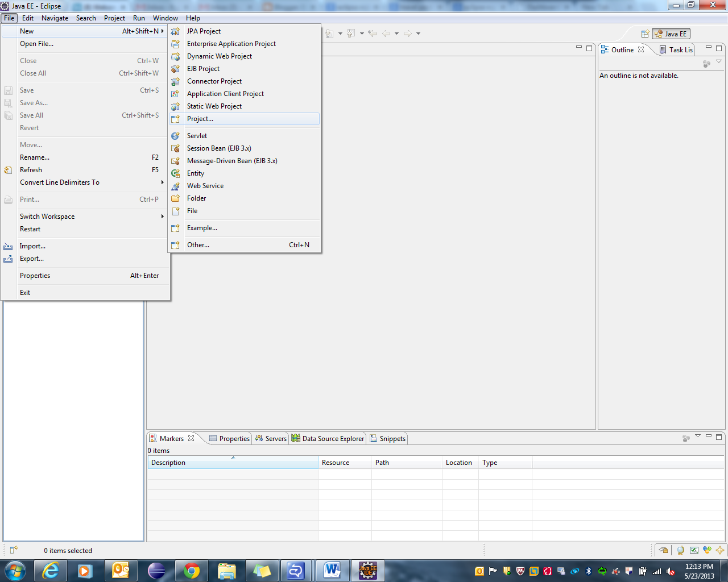Click the hand-shaped icon in the status bar
Screen dimensions: 728x582
tap(664, 550)
